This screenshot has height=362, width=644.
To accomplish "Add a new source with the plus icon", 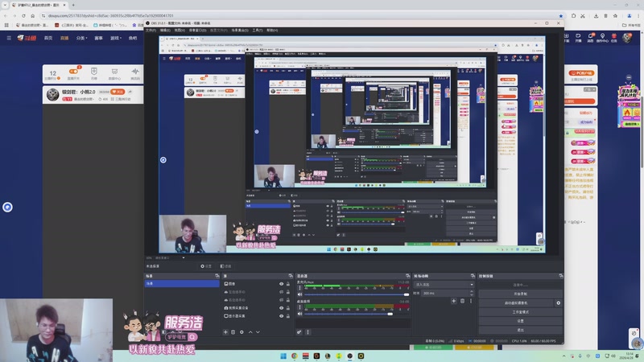I will point(225,332).
